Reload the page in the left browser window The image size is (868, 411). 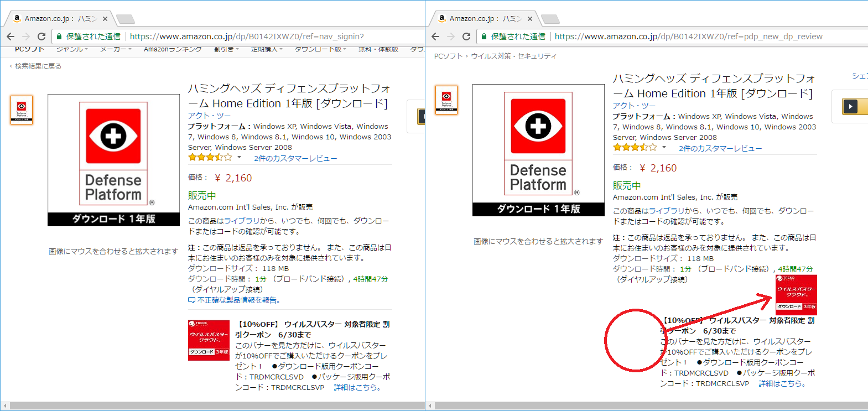coord(41,37)
